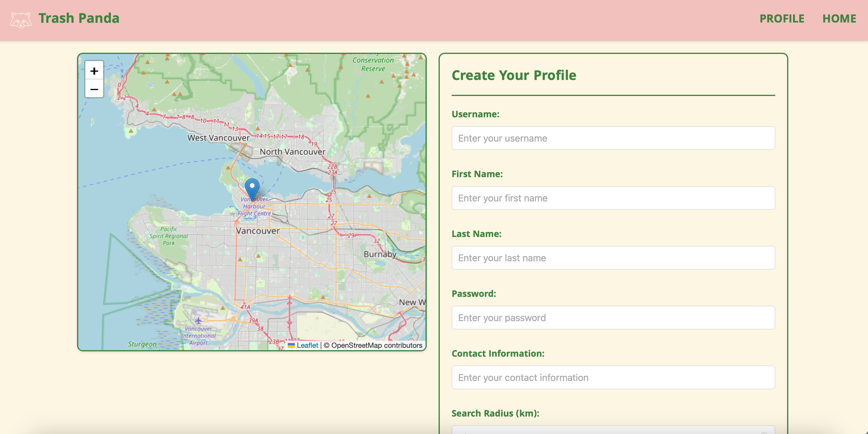Click the Burnaby label on the map

(380, 254)
